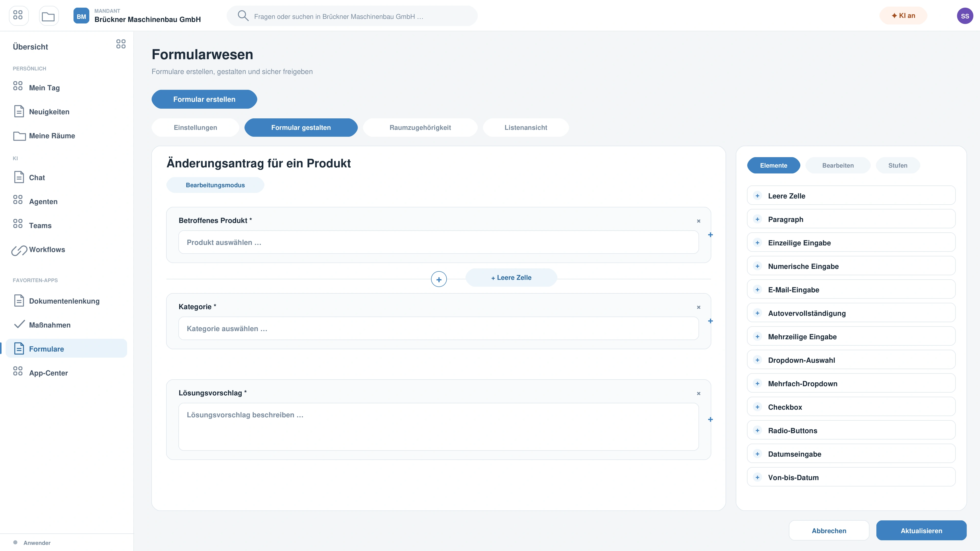This screenshot has width=980, height=551.
Task: Select the Elemente panel tab
Action: pyautogui.click(x=774, y=165)
